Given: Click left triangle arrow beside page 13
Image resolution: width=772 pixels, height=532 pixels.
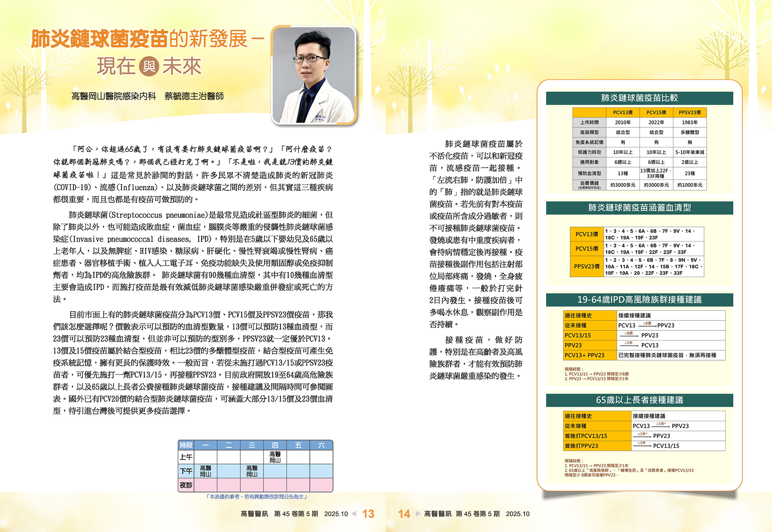Looking at the screenshot, I should pos(354,514).
